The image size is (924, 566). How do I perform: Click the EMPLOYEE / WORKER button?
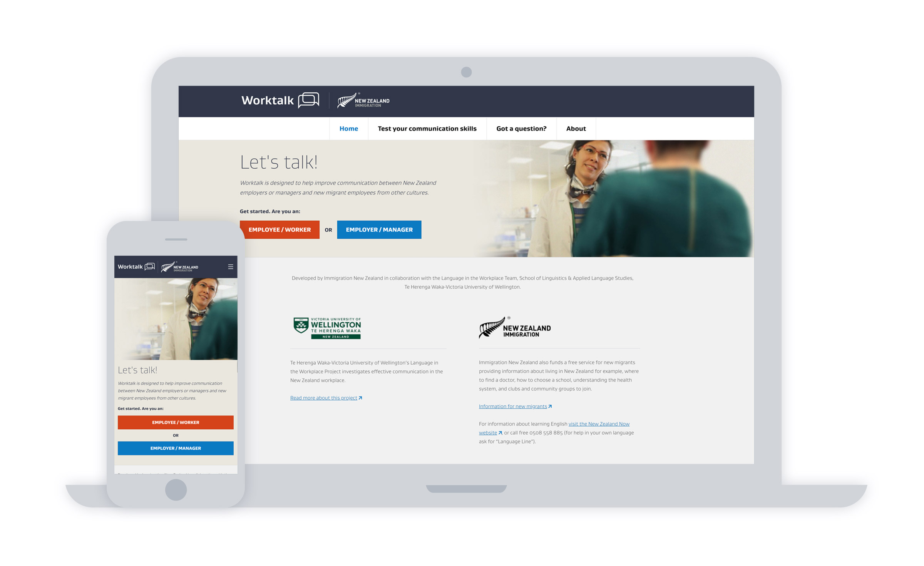tap(278, 229)
